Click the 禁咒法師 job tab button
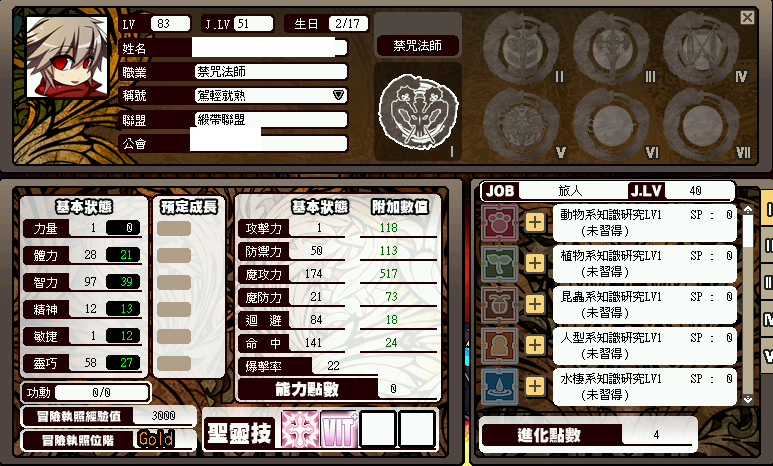The image size is (773, 466). coord(418,46)
